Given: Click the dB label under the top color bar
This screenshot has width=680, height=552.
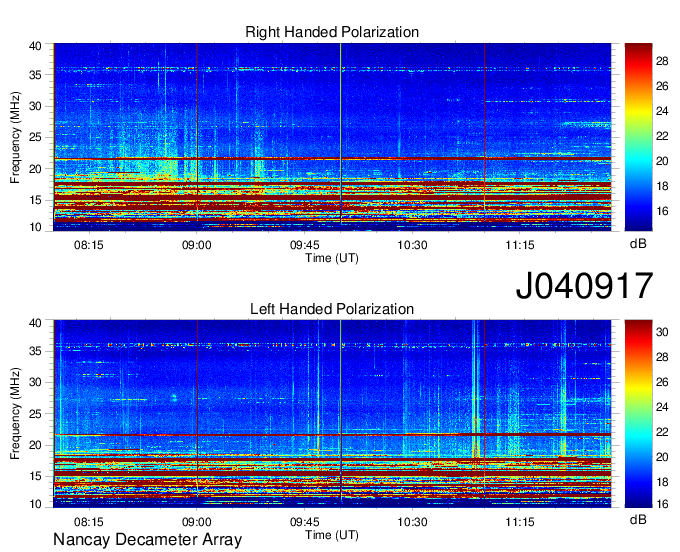Looking at the screenshot, I should (x=638, y=244).
